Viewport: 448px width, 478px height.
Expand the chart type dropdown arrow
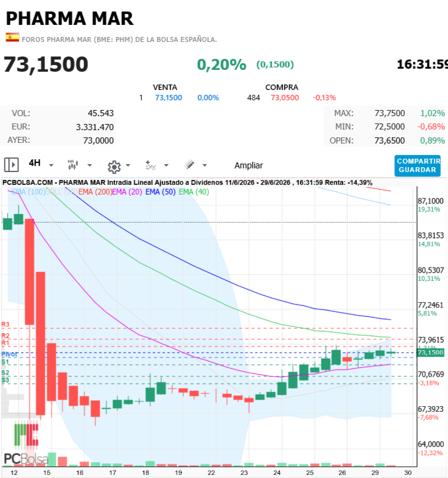click(x=89, y=165)
